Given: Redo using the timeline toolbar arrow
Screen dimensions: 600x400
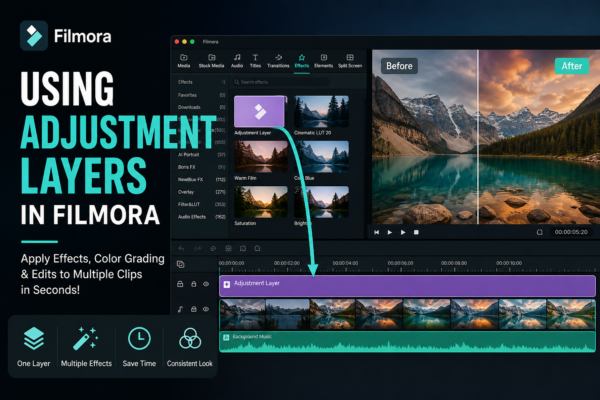Looking at the screenshot, I should [197, 248].
